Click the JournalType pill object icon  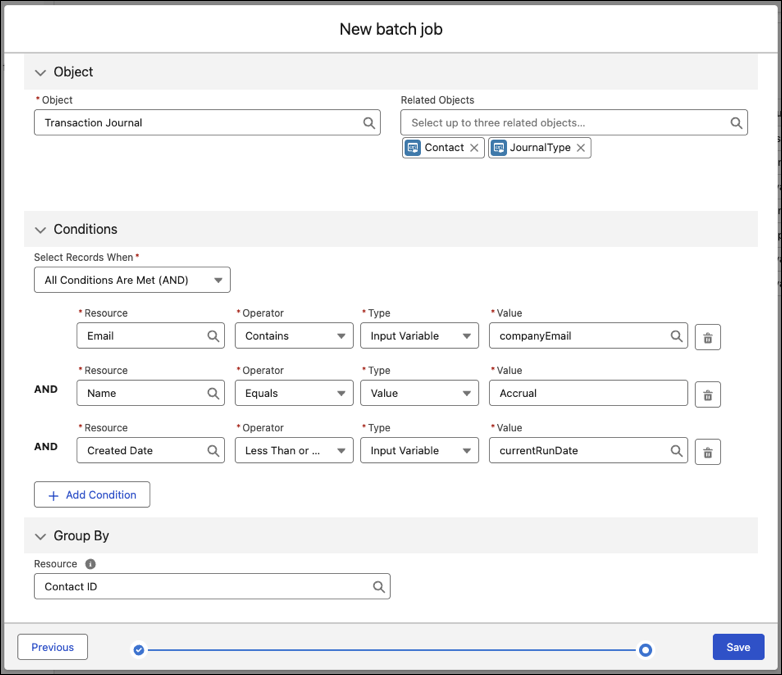coord(499,148)
